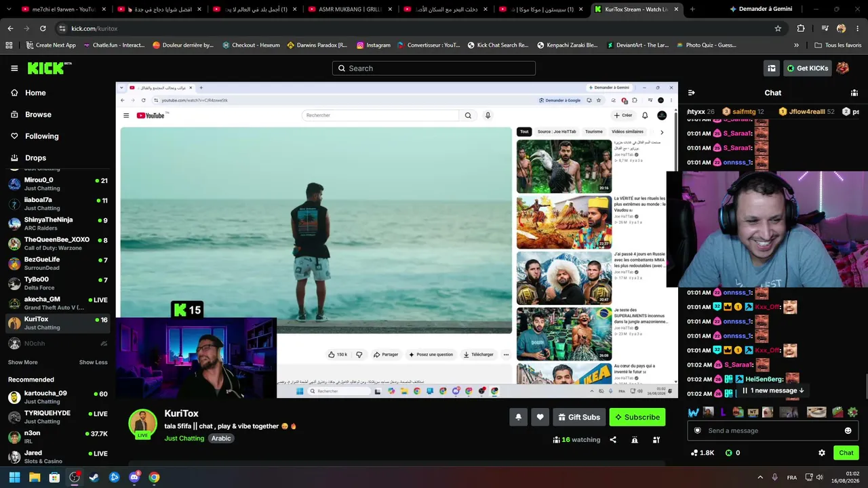Go to Home in Kick sidebar
The width and height of the screenshot is (868, 488).
[35, 93]
